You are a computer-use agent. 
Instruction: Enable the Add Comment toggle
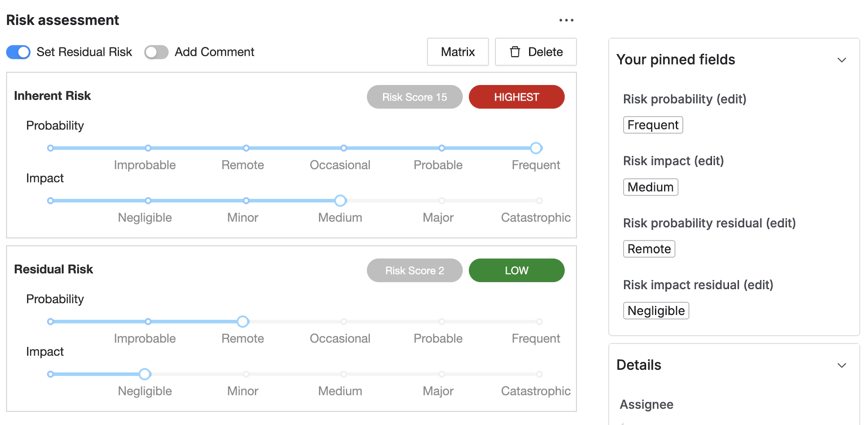[x=156, y=52]
